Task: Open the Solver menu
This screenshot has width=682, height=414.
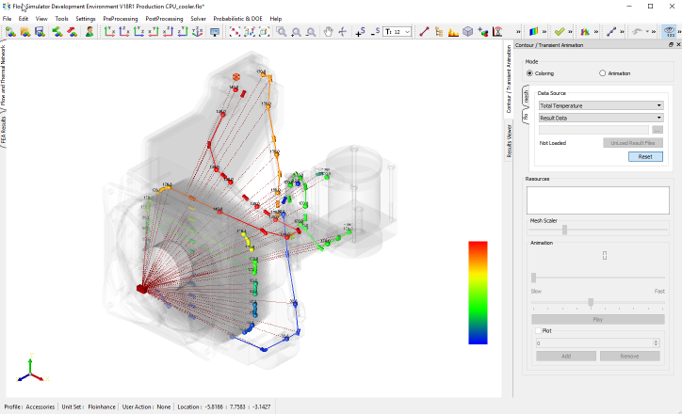Action: point(198,18)
